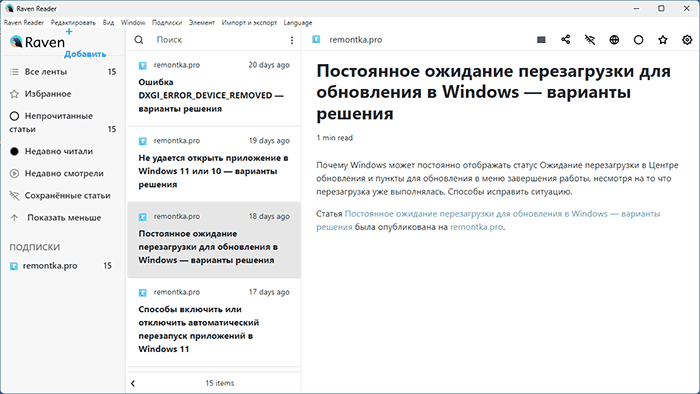Open the Raven Reader menu
Screen dimensions: 700x394
coord(24,23)
